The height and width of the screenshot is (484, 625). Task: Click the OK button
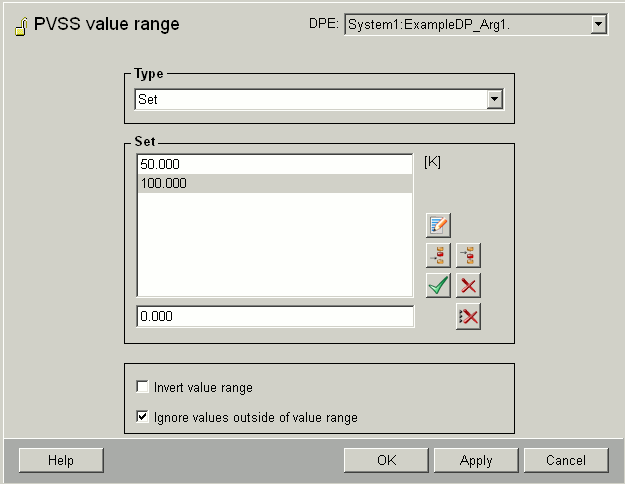[x=386, y=460]
